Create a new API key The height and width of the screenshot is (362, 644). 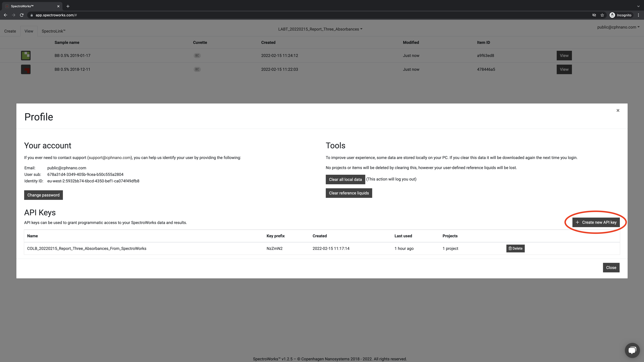pos(596,222)
